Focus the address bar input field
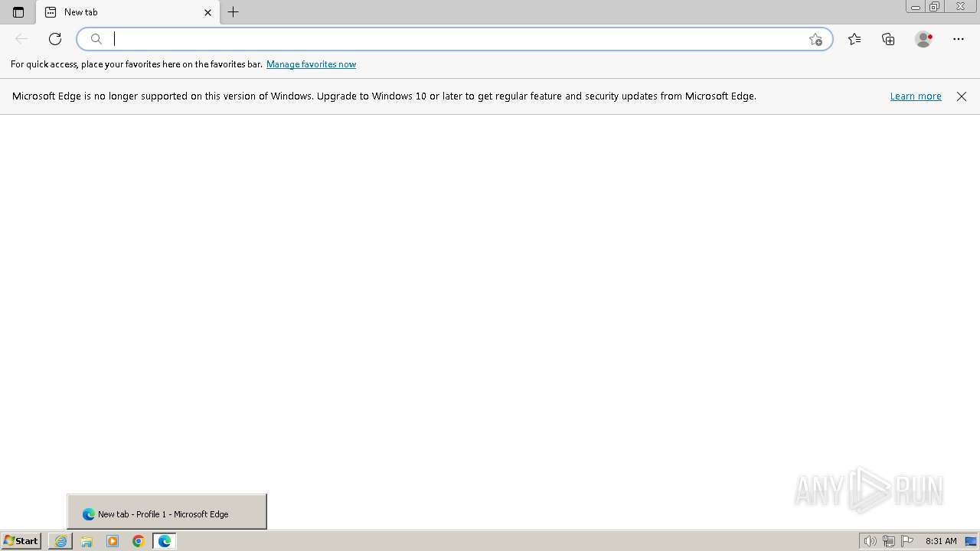 (455, 39)
